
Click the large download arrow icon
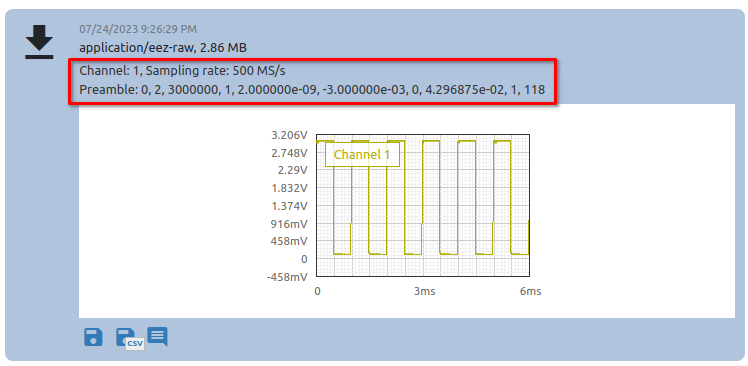pyautogui.click(x=39, y=42)
